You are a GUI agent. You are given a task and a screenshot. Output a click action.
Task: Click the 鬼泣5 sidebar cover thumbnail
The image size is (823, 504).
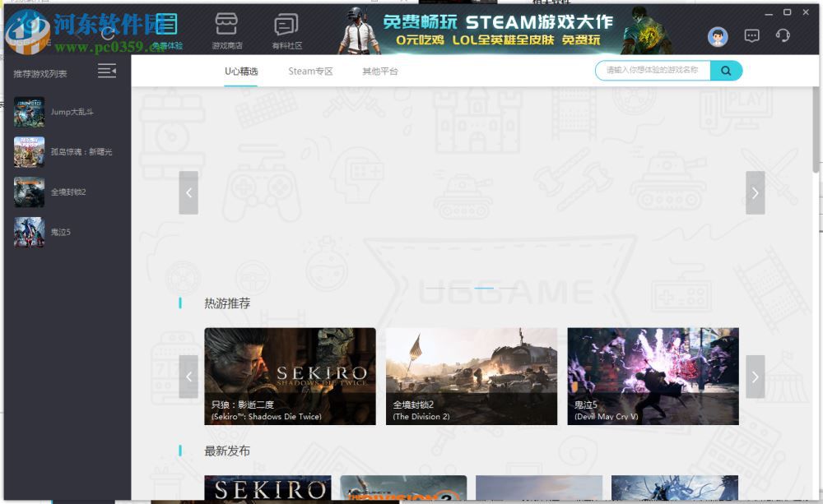pos(30,232)
